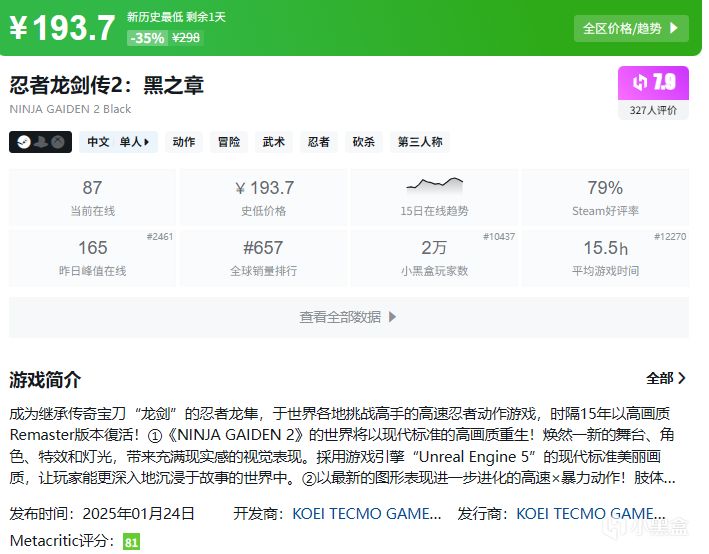Click the PlayStation platform icon
Image resolution: width=709 pixels, height=554 pixels.
41,142
